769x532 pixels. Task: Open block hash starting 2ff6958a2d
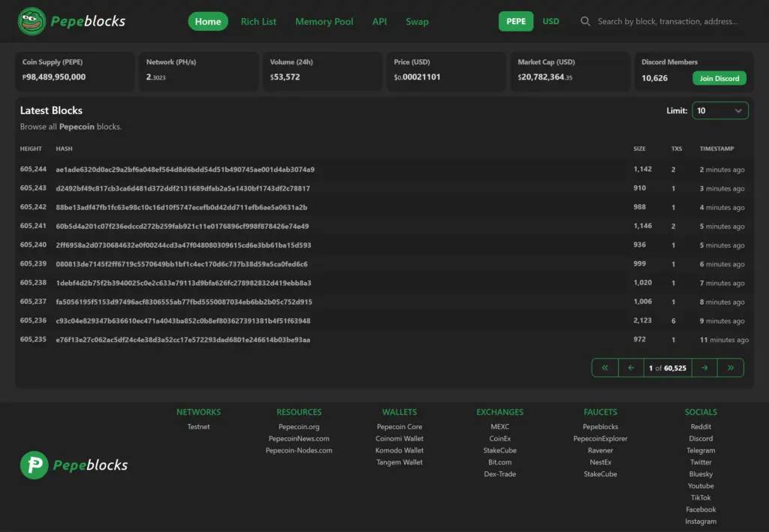[x=183, y=245]
